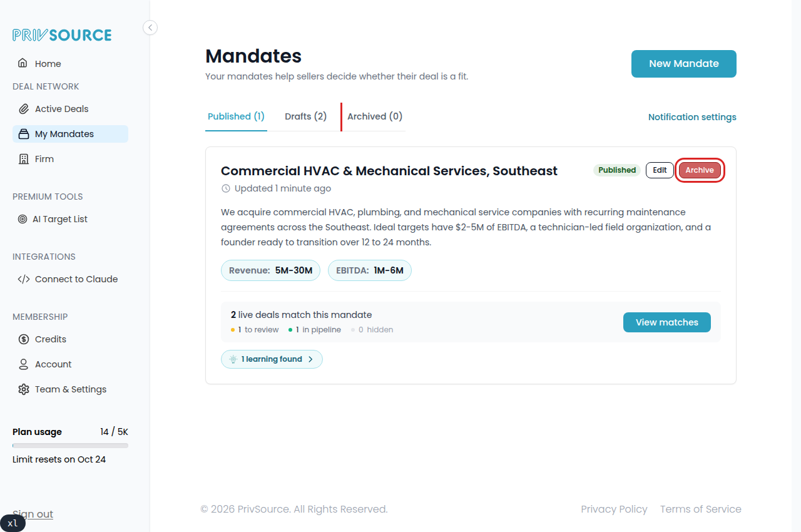
Task: Click the Connect to Claude code icon
Action: pos(24,279)
